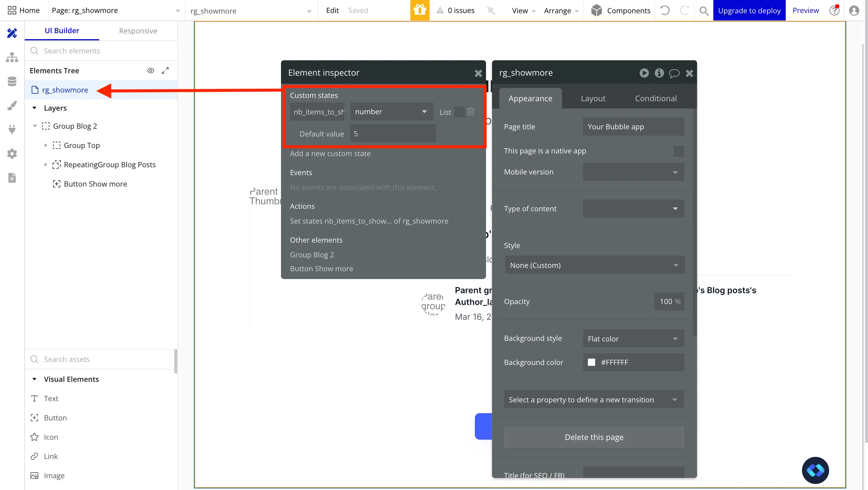The height and width of the screenshot is (490, 868).
Task: Open the Mobile version dropdown
Action: point(633,172)
